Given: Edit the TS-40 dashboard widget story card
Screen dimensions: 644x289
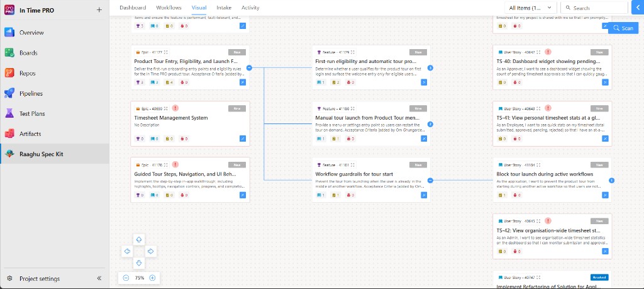Looking at the screenshot, I should point(605,82).
